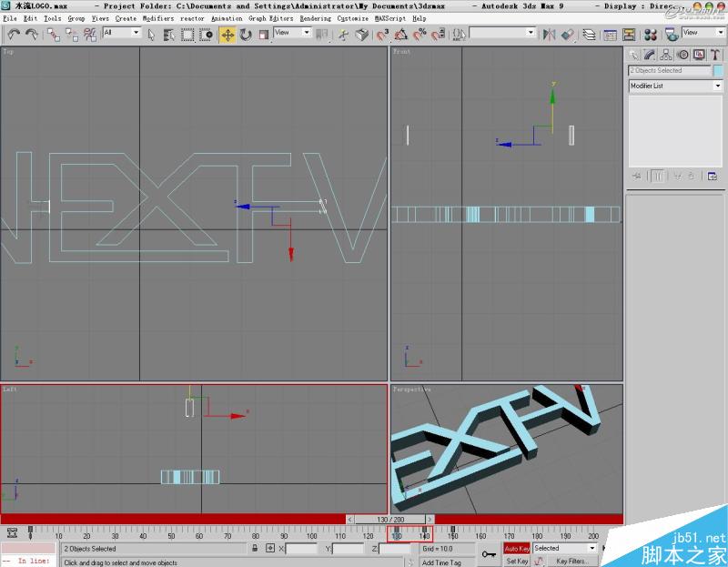Open the Render Scene dialog

pyautogui.click(x=673, y=34)
